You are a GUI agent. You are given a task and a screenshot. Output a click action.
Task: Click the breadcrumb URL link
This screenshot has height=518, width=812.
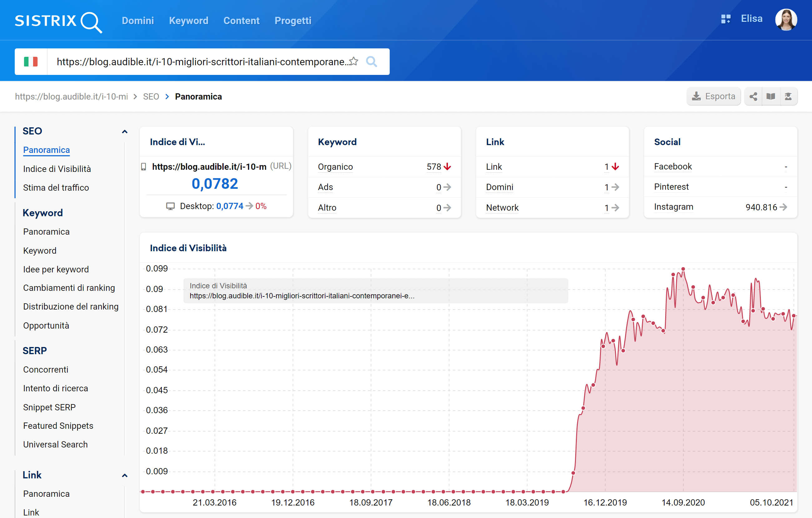[72, 97]
